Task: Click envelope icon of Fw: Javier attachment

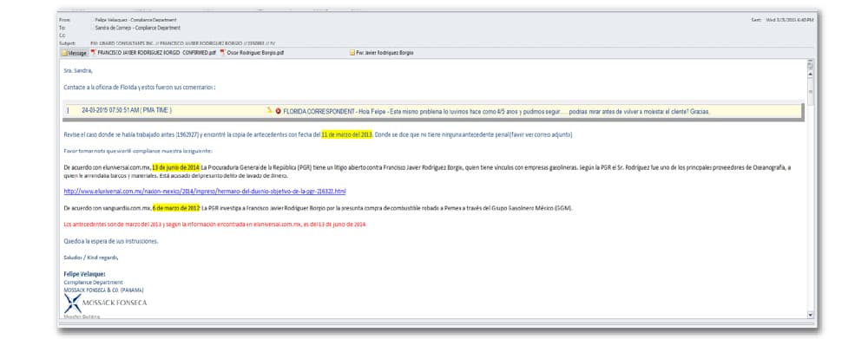Action: [352, 53]
